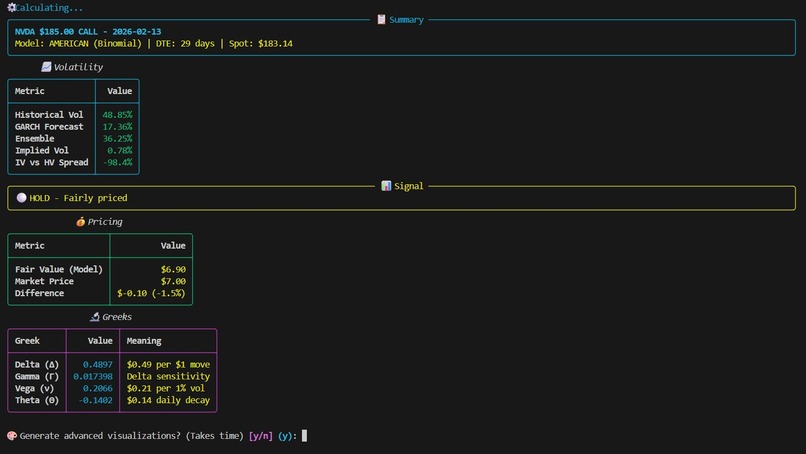Screen dimensions: 806x454
Task: Click the Gamma (Γ) row label
Action: pos(36,376)
